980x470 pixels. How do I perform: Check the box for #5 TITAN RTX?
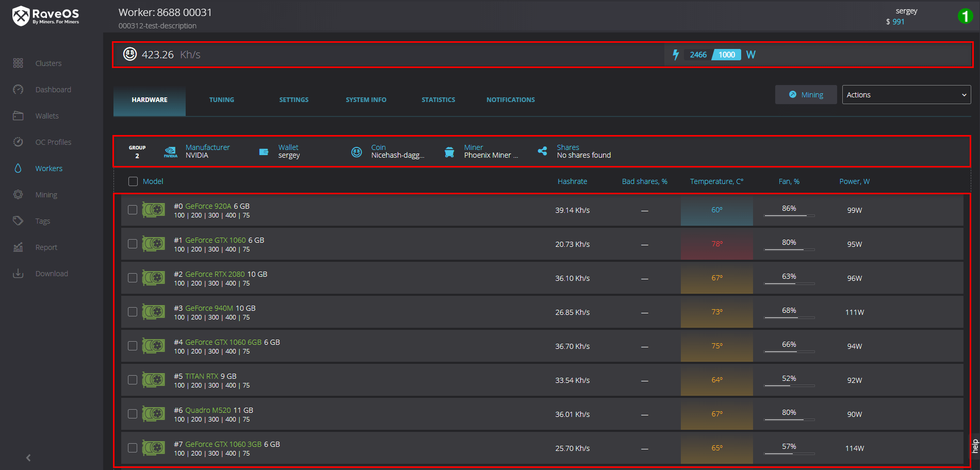(x=133, y=380)
